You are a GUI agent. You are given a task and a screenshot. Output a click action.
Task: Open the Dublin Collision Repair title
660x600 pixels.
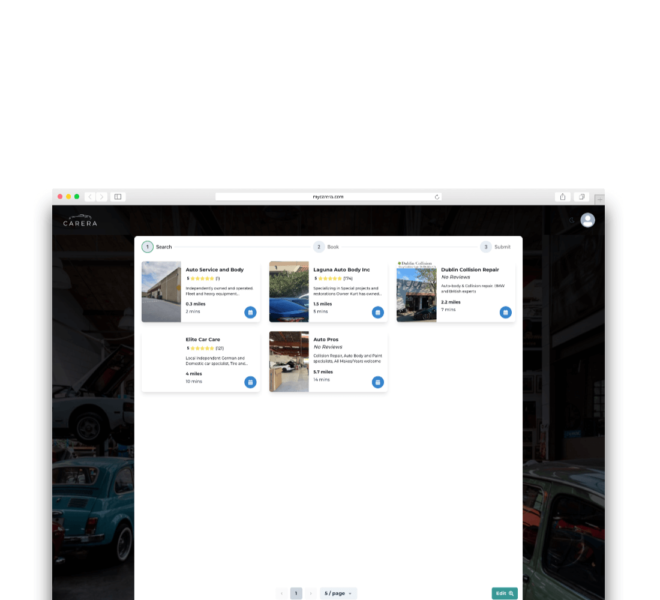pyautogui.click(x=470, y=269)
